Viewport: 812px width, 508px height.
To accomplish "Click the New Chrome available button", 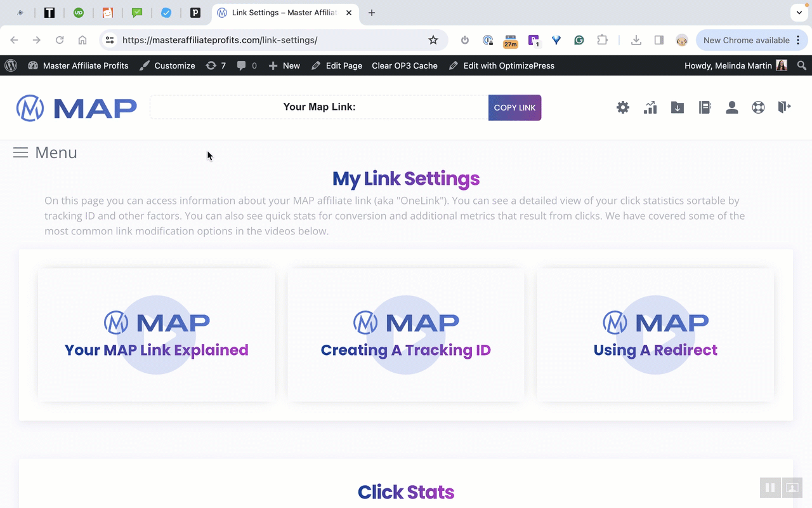I will [x=745, y=40].
